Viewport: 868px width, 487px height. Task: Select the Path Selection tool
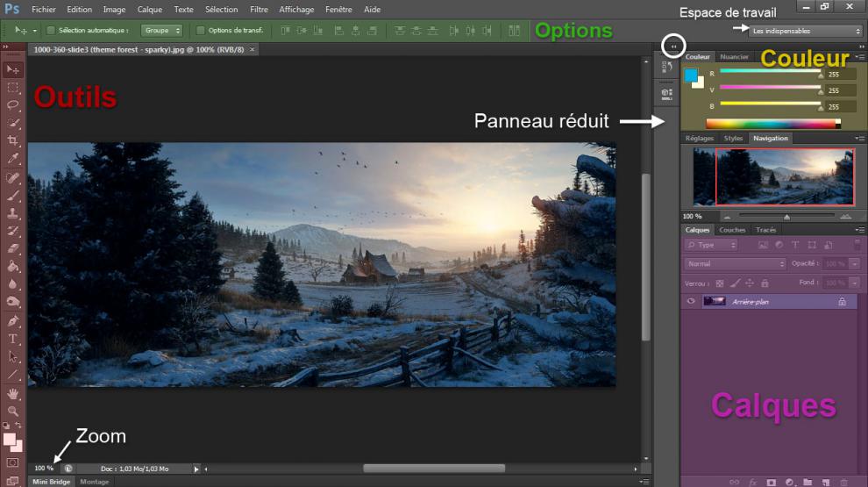[x=13, y=357]
